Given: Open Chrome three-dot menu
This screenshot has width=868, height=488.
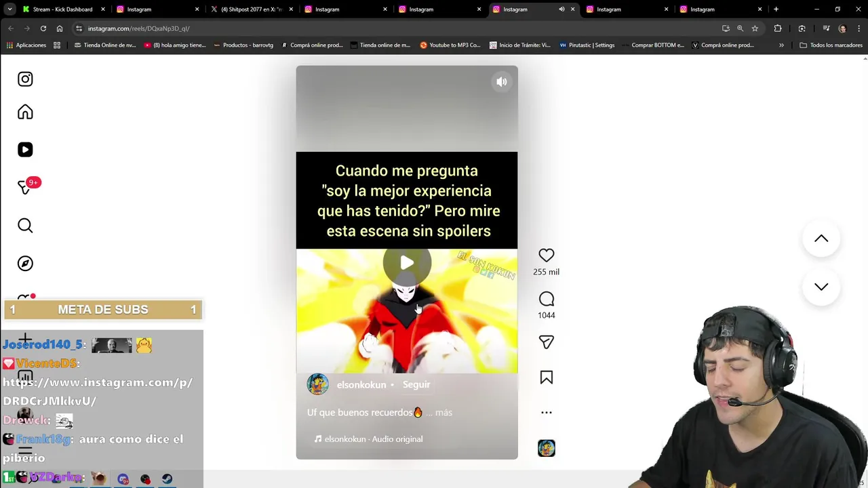Looking at the screenshot, I should tap(858, 28).
